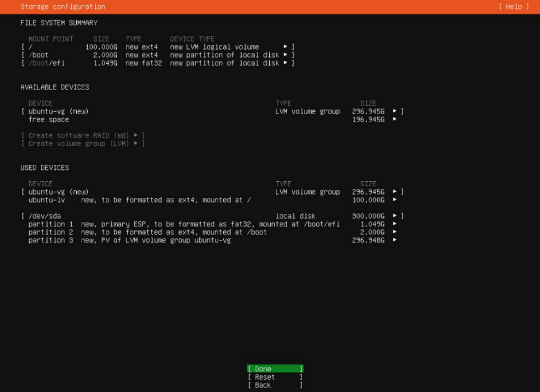Select partition 3 PV of ubuntu-vg text
This screenshot has height=392, width=540.
click(129, 240)
